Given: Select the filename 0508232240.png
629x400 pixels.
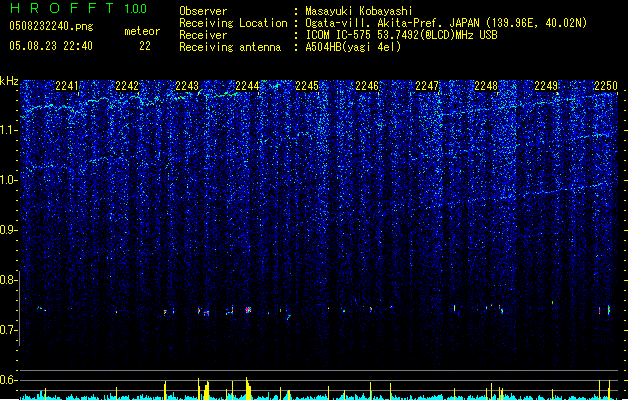Looking at the screenshot, I should pyautogui.click(x=51, y=26).
